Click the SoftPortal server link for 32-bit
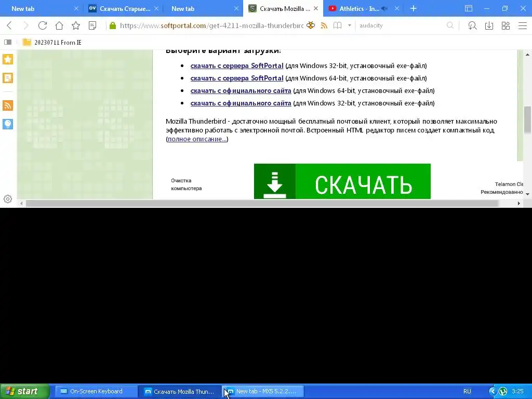 (x=237, y=66)
